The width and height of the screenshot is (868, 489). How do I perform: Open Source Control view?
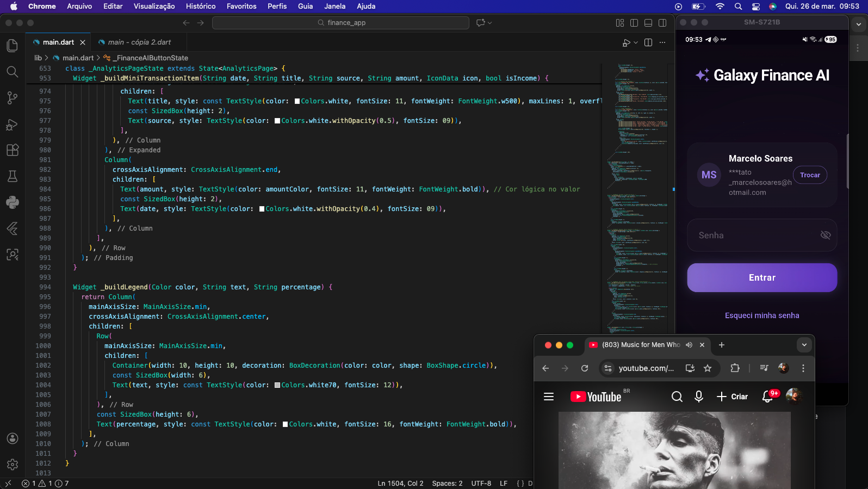point(12,98)
